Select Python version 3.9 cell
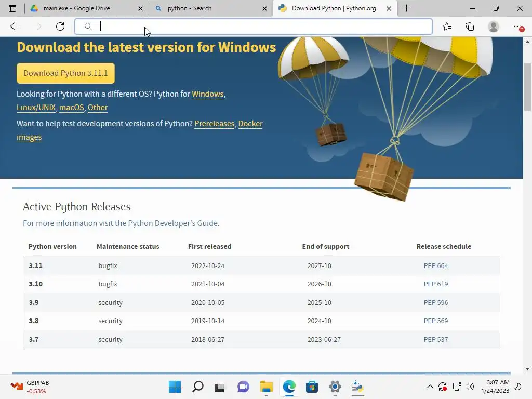 pyautogui.click(x=34, y=303)
